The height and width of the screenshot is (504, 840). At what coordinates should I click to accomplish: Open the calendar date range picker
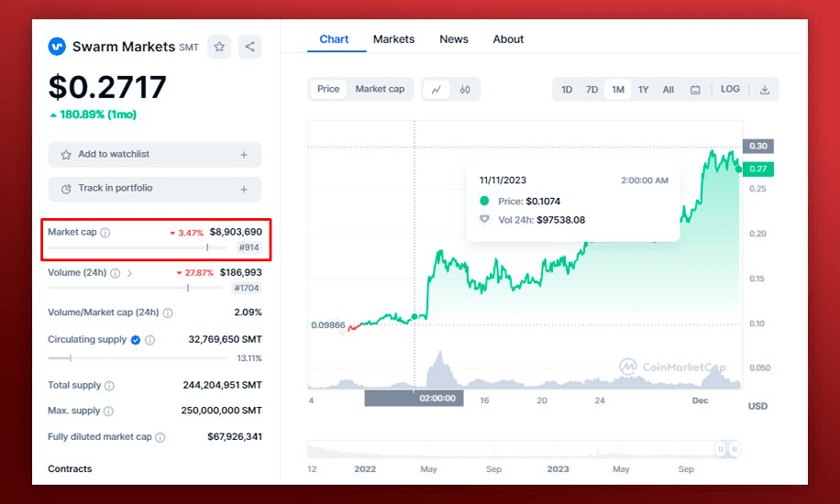[x=695, y=90]
